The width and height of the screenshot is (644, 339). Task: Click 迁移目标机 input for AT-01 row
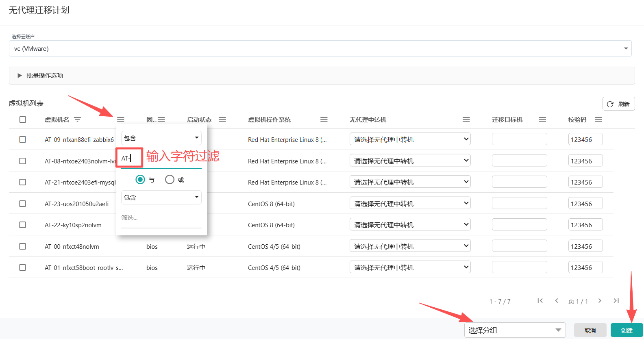coord(520,267)
